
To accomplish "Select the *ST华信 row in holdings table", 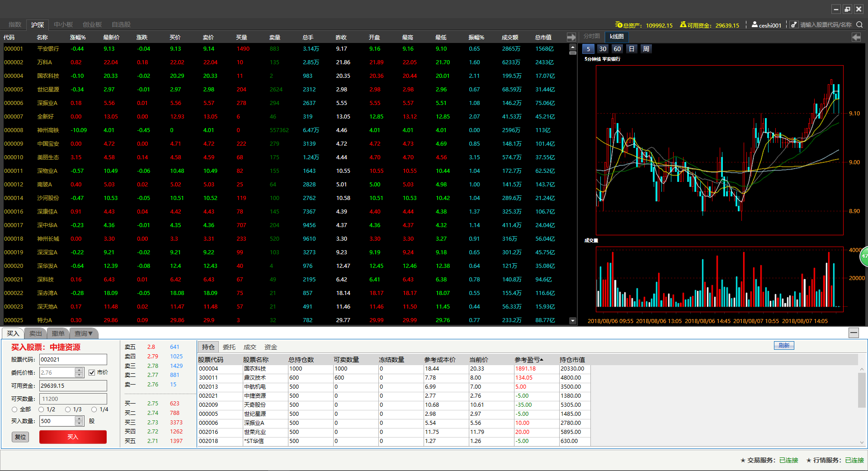I will [x=394, y=441].
